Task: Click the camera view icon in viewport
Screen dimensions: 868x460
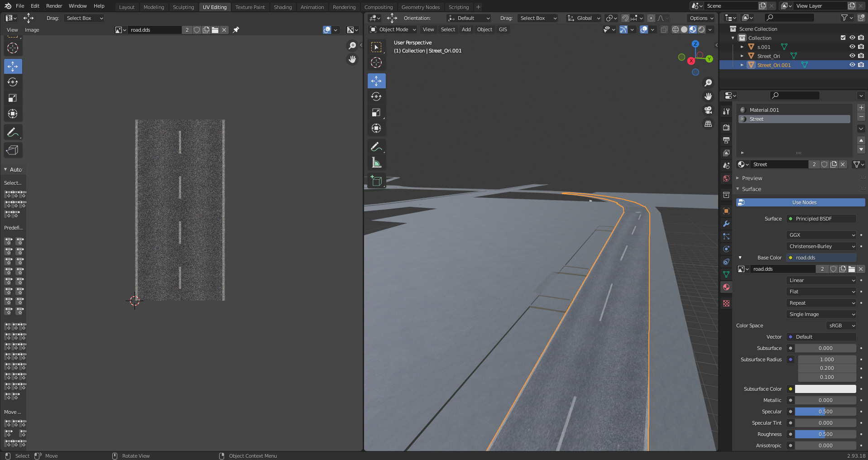Action: [708, 110]
